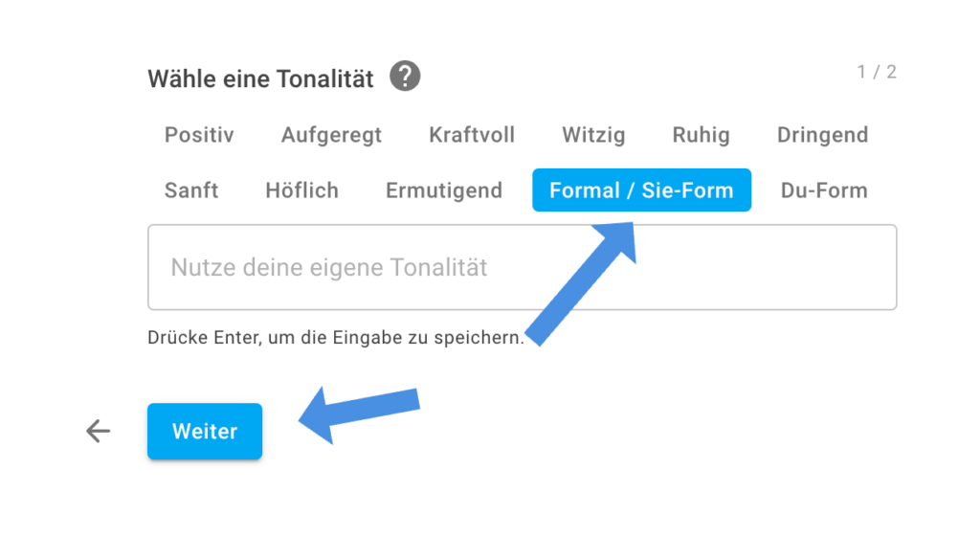Click the 1 / 2 step indicator

(x=877, y=72)
